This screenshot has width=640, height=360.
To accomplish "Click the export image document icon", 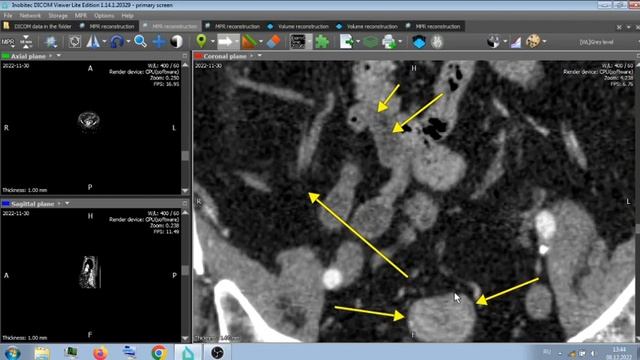I will point(347,42).
